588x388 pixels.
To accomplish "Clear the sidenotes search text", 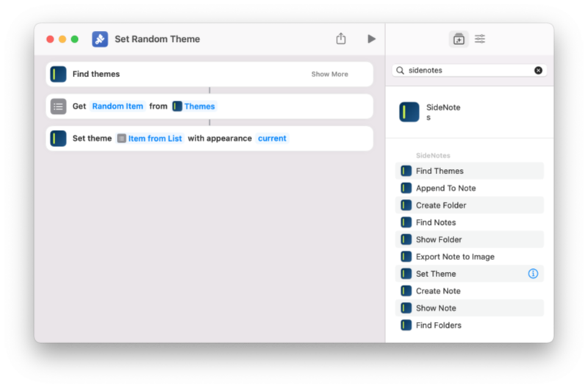I will click(x=538, y=71).
